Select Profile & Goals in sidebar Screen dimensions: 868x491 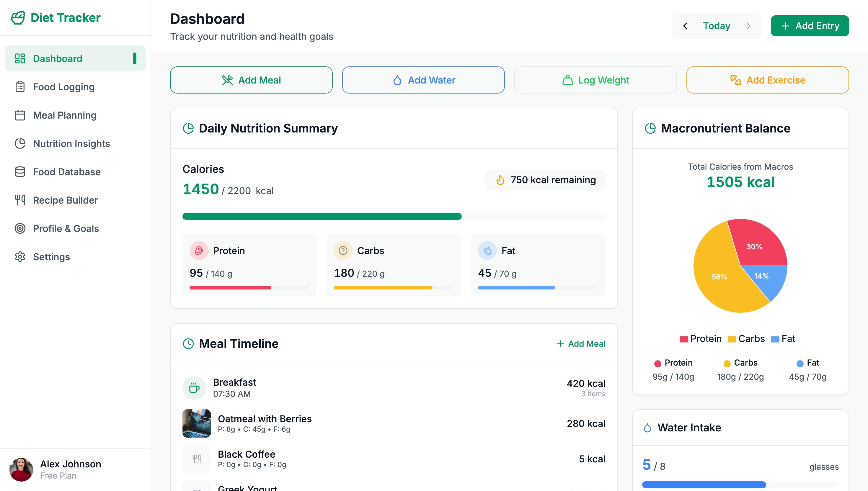(x=66, y=229)
